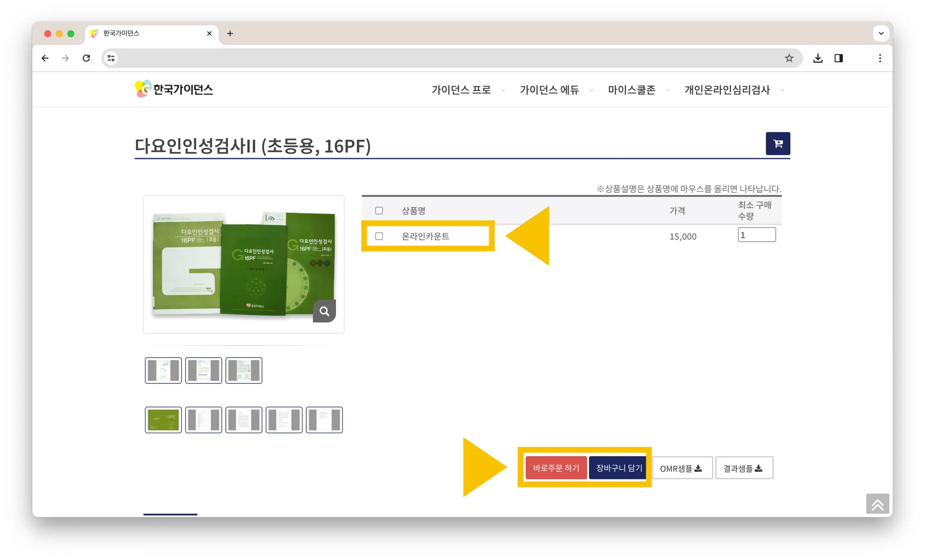Toggle the browser side panel icon
925x560 pixels.
click(838, 58)
